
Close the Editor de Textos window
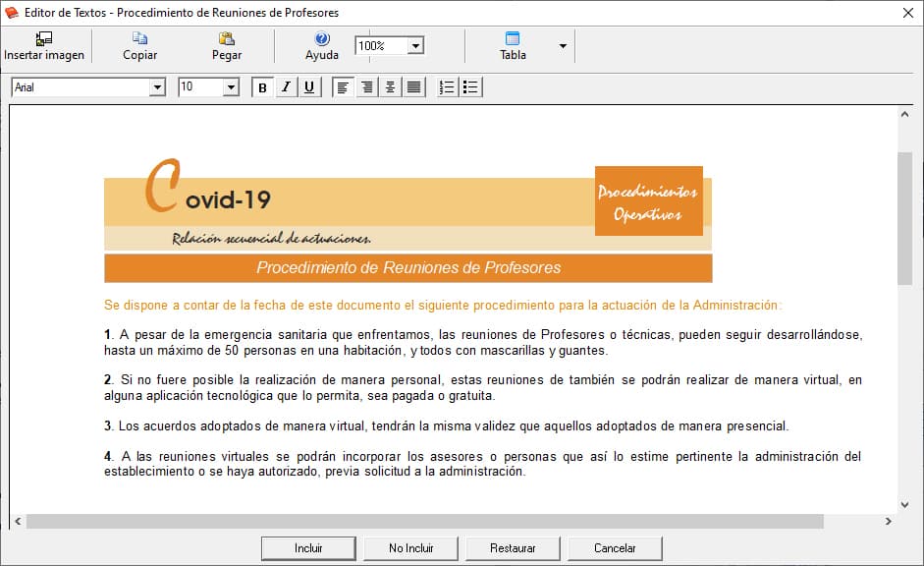pyautogui.click(x=908, y=13)
